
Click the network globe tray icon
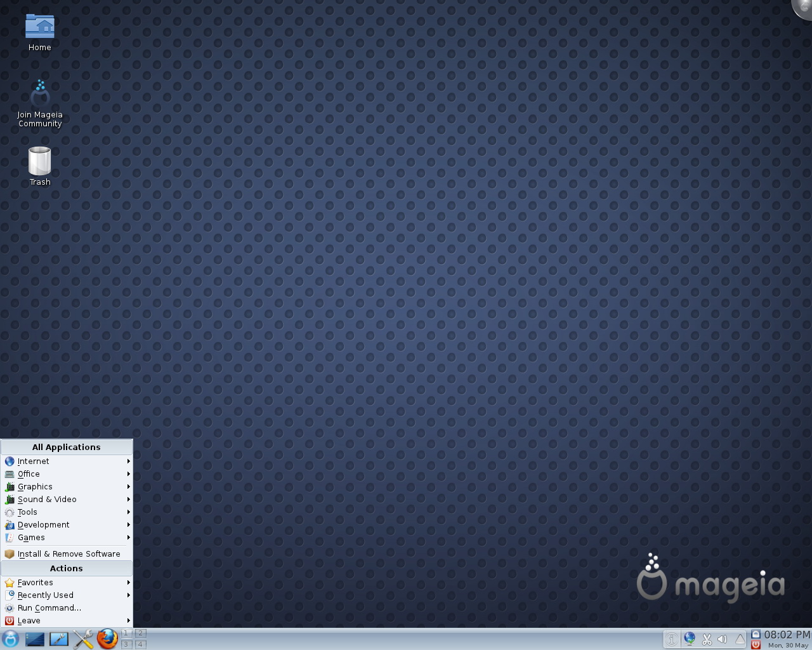click(x=690, y=639)
